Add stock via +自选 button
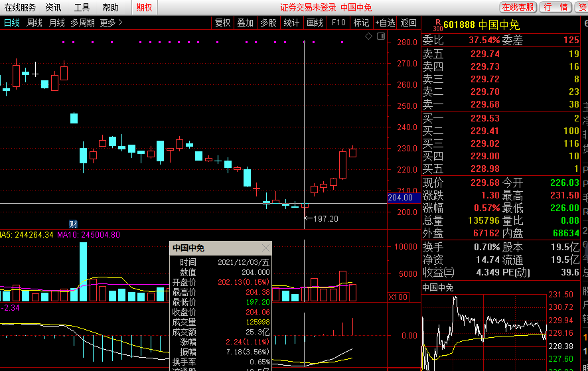Screen dimensions: 588x371 (x=385, y=23)
